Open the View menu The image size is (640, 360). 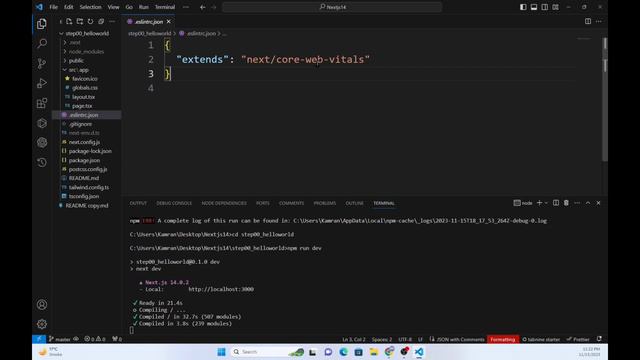point(113,7)
